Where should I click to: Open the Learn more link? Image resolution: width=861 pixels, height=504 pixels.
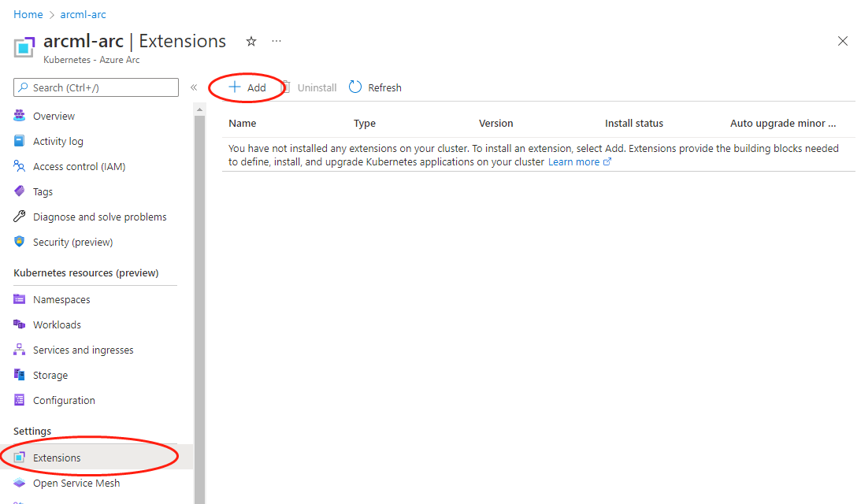point(574,161)
